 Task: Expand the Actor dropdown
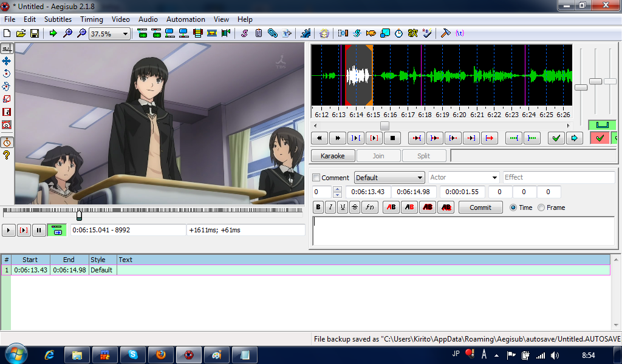[494, 177]
